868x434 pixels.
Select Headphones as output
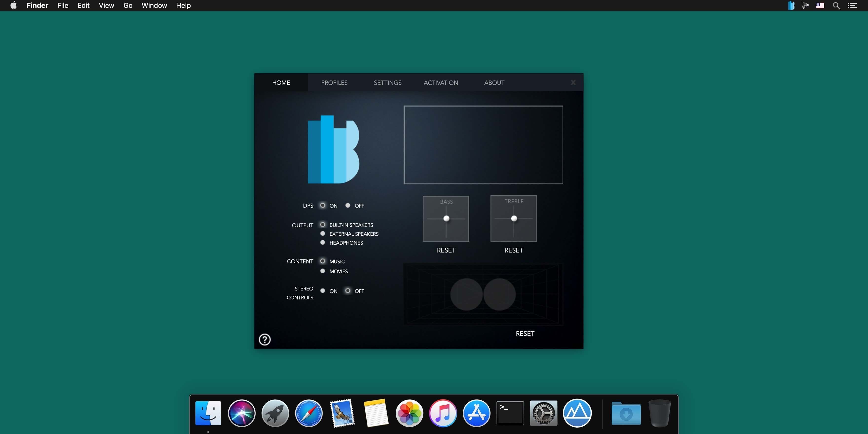[322, 242]
